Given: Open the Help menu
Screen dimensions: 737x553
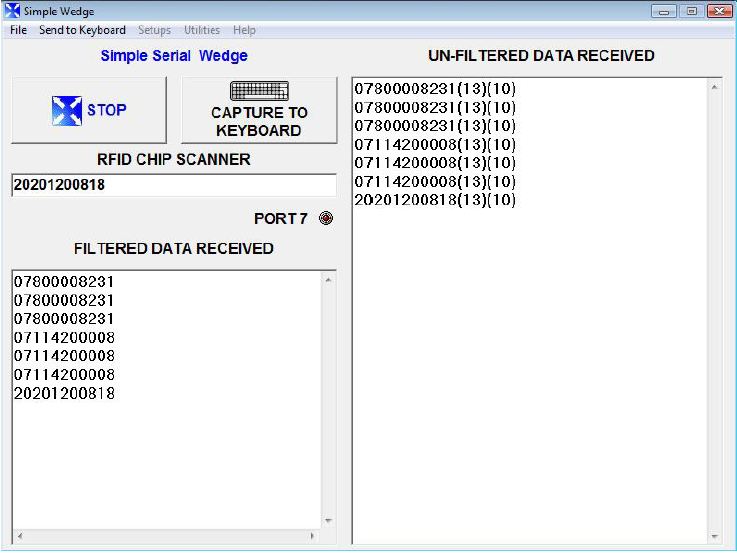Looking at the screenshot, I should (244, 30).
